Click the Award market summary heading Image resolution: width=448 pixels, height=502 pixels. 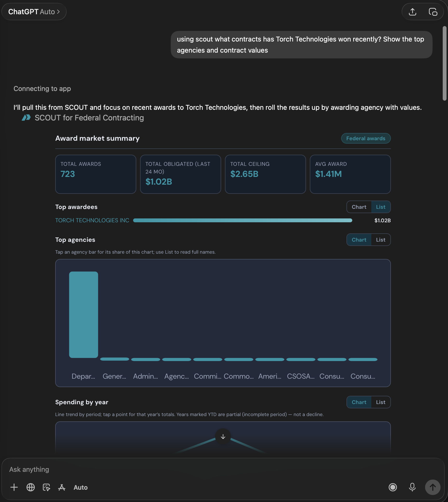(x=97, y=139)
